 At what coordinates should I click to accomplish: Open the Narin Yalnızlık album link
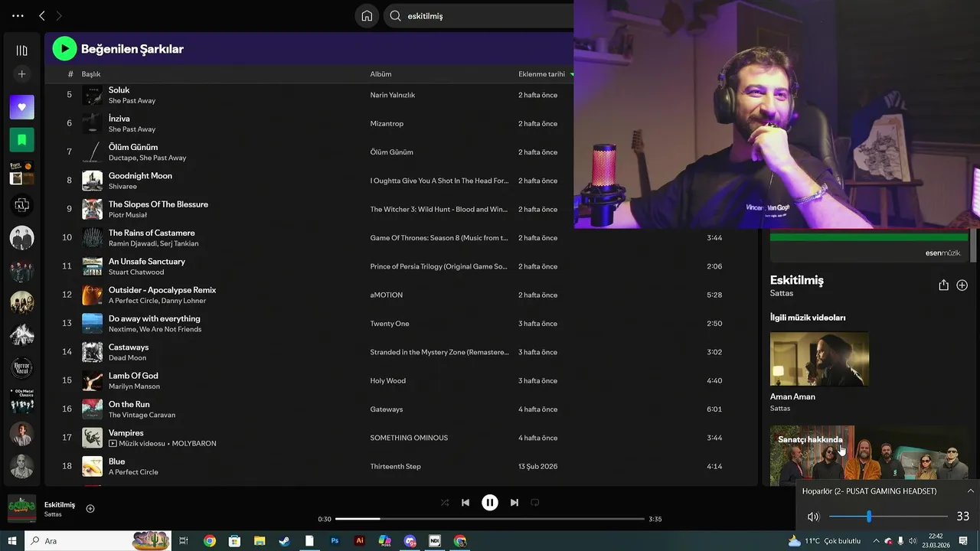click(392, 95)
